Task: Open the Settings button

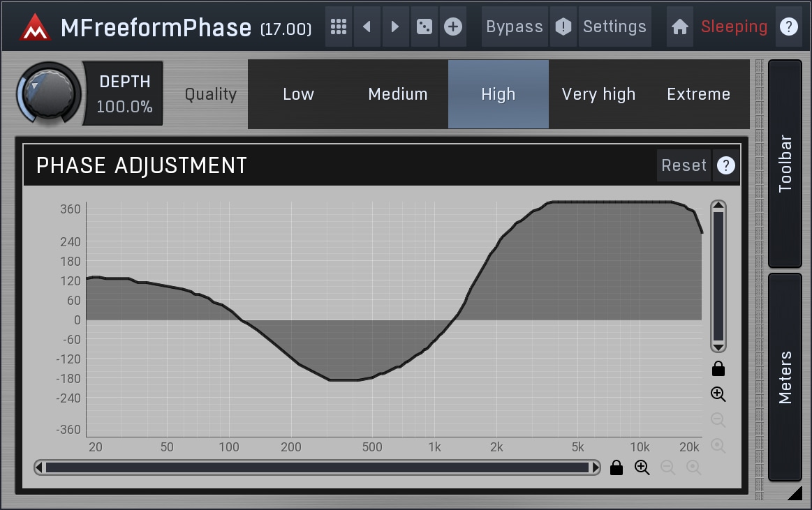Action: (614, 27)
